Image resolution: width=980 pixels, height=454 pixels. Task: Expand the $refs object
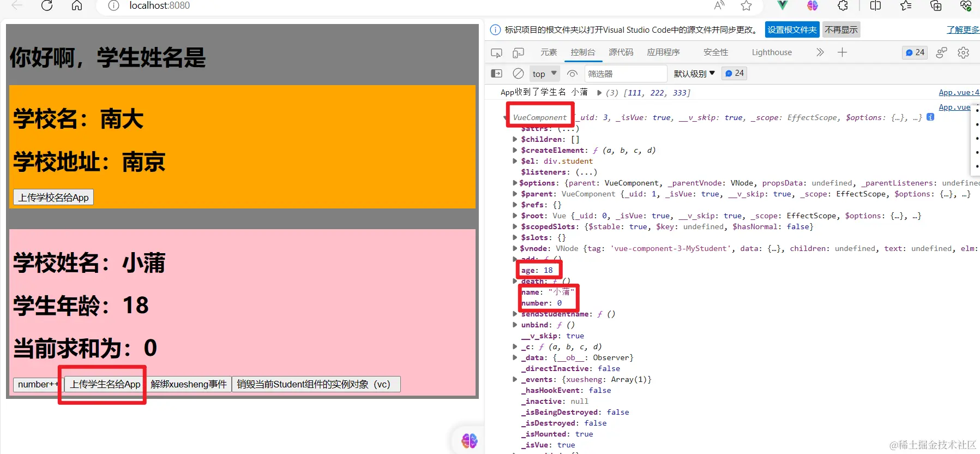(x=515, y=205)
